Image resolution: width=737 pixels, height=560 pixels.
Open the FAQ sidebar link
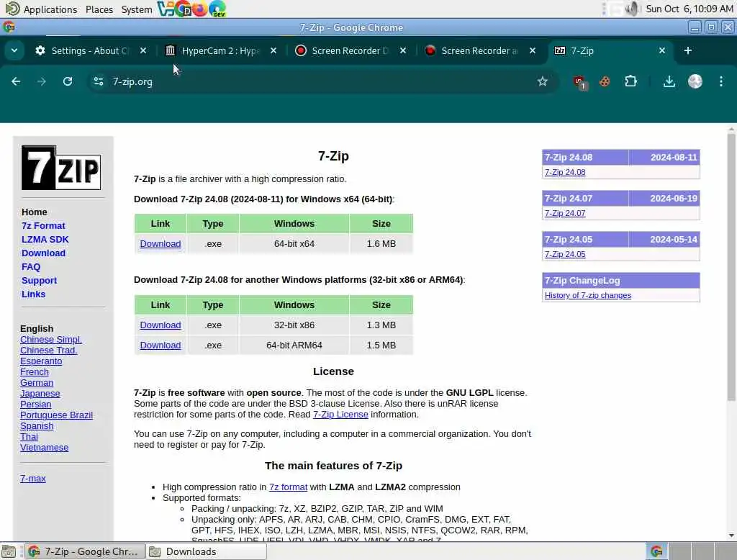[x=31, y=266]
